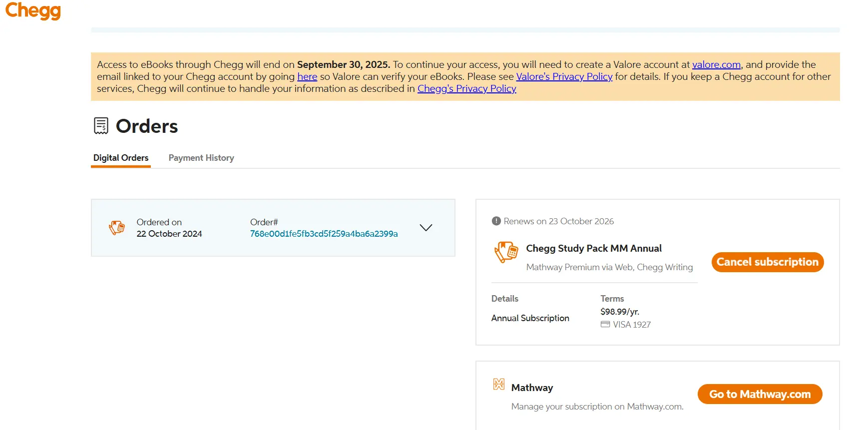The width and height of the screenshot is (868, 430).
Task: Open Valore's Privacy Policy link
Action: pos(564,76)
